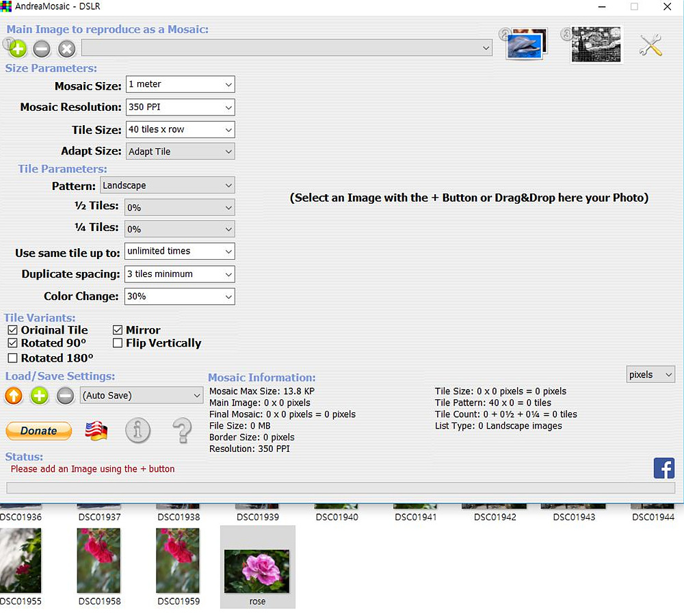Enable Flip Vertically variant
Image resolution: width=684 pixels, height=616 pixels.
(118, 343)
